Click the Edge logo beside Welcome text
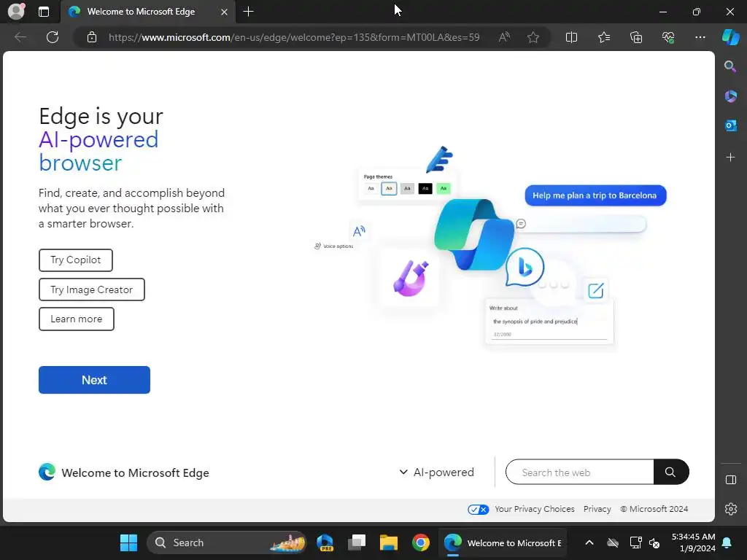 (x=47, y=472)
